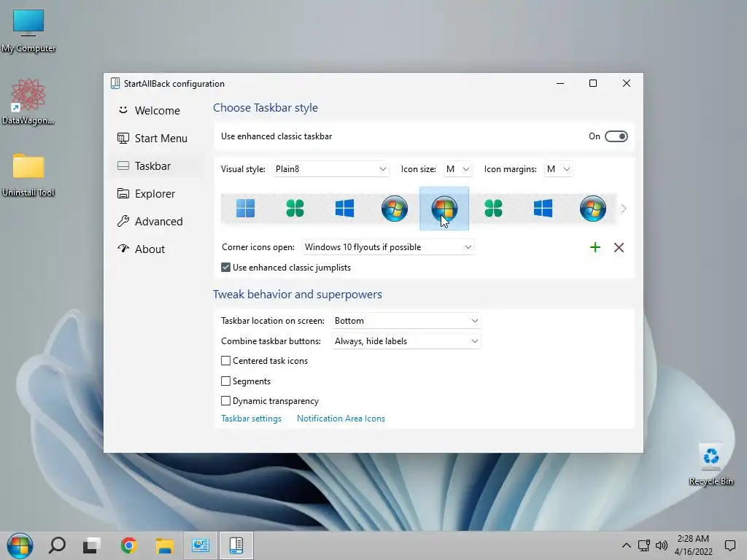Open the Visual style dropdown showing Plain8
Viewport: 747px width, 560px height.
[330, 169]
